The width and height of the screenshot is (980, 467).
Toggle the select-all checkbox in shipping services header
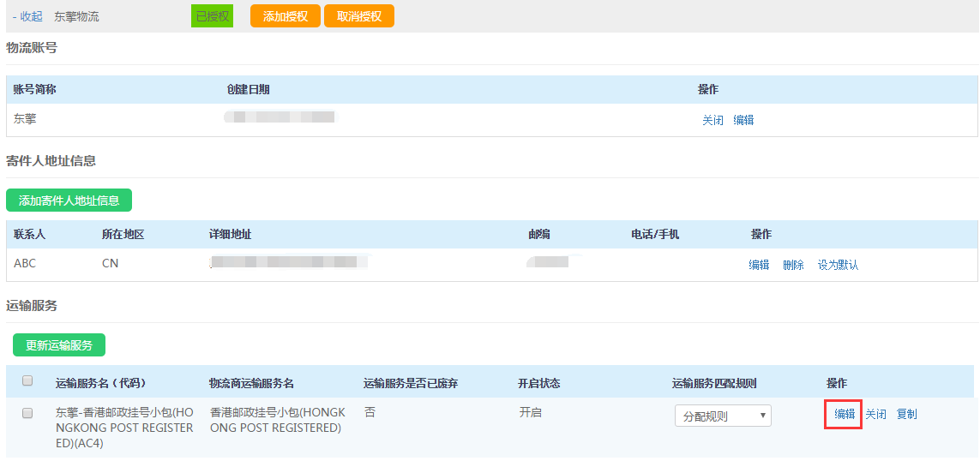coord(27,381)
